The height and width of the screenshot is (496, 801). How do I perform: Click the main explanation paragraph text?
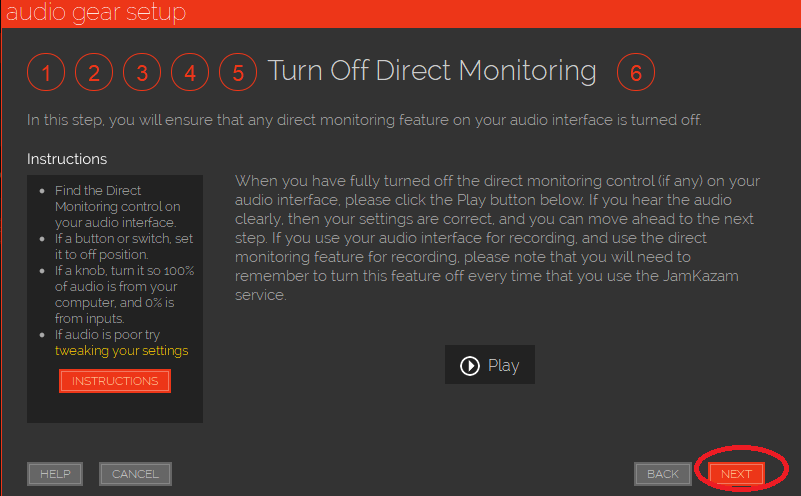(x=497, y=238)
